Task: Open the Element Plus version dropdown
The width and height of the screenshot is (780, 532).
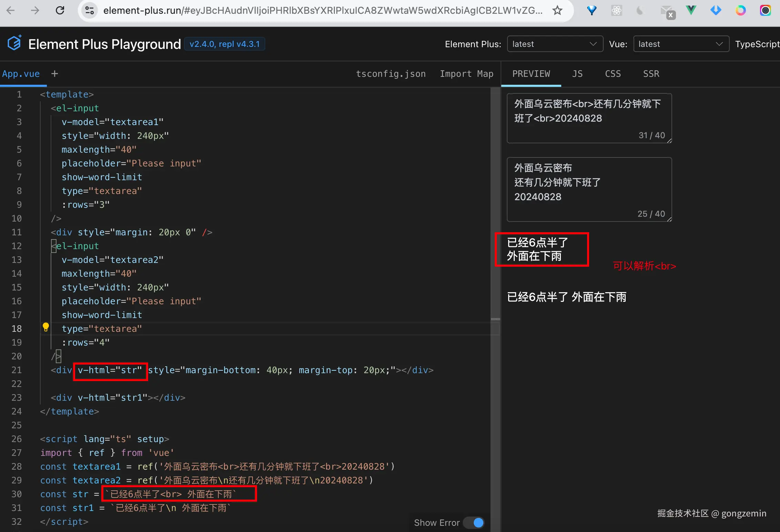Action: point(555,44)
